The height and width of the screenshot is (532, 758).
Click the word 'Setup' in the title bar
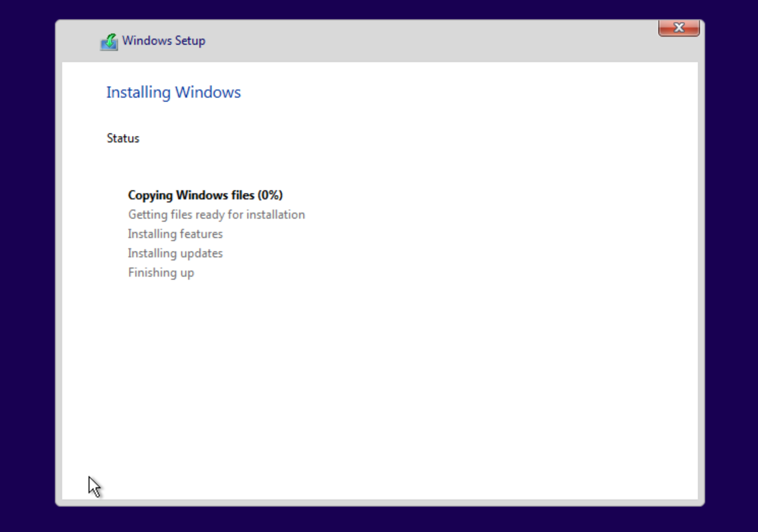coord(190,41)
